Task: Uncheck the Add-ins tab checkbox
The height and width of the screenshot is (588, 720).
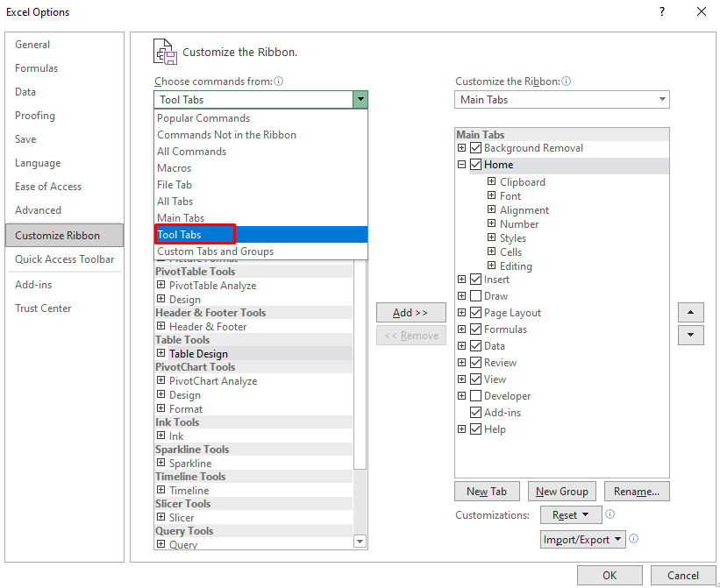Action: pos(475,413)
